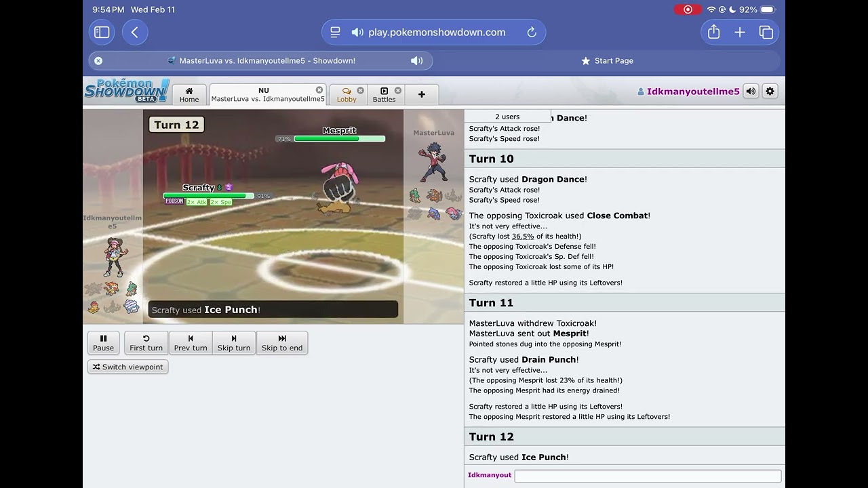Close the Lobby tab
Viewport: 868px width, 488px height.
(360, 90)
